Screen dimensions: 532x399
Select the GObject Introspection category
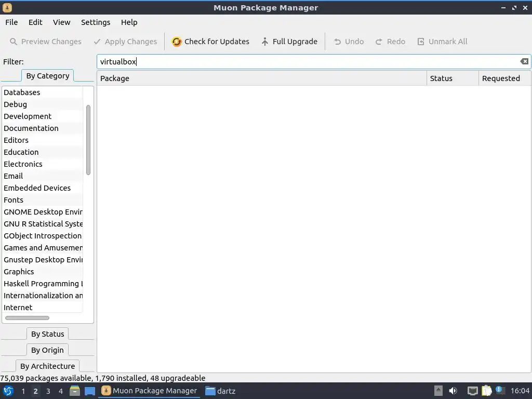(x=43, y=236)
